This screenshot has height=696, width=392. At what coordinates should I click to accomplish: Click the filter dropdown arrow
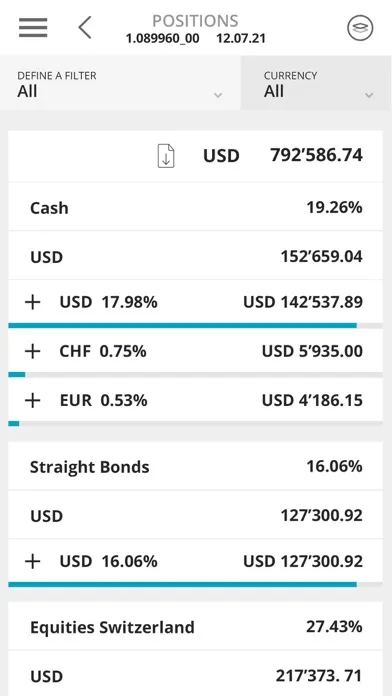pos(218,95)
